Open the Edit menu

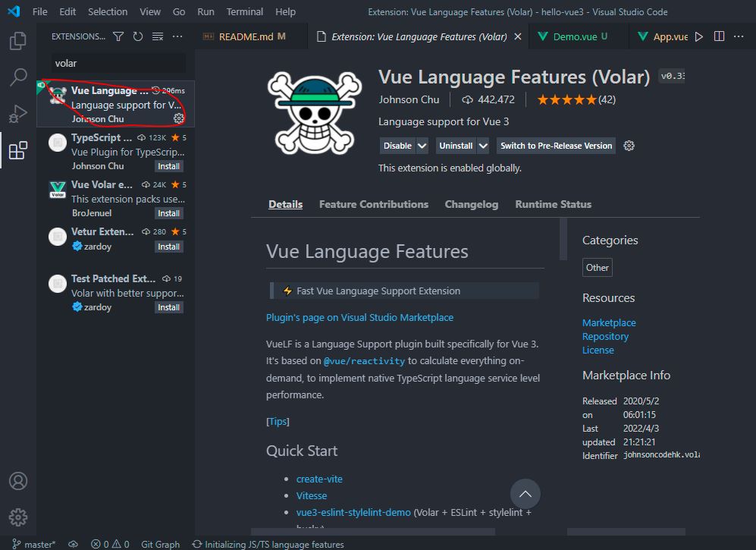click(x=67, y=11)
